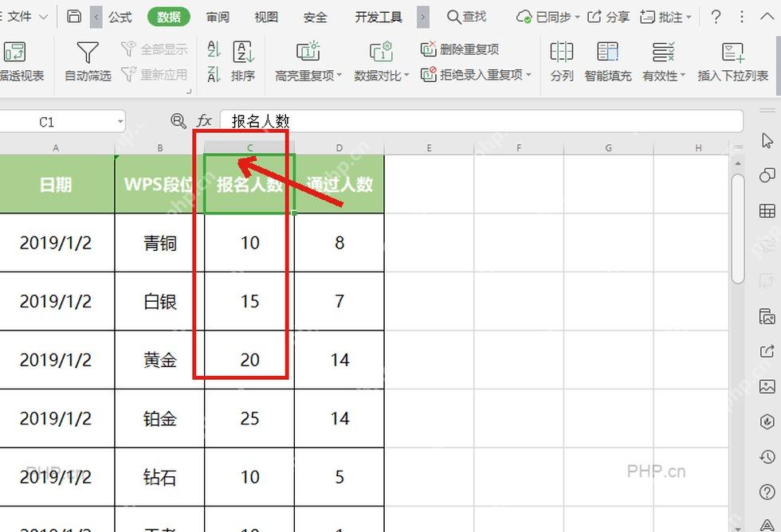Viewport: 781px width, 532px height.
Task: Click column E header
Action: tap(429, 148)
